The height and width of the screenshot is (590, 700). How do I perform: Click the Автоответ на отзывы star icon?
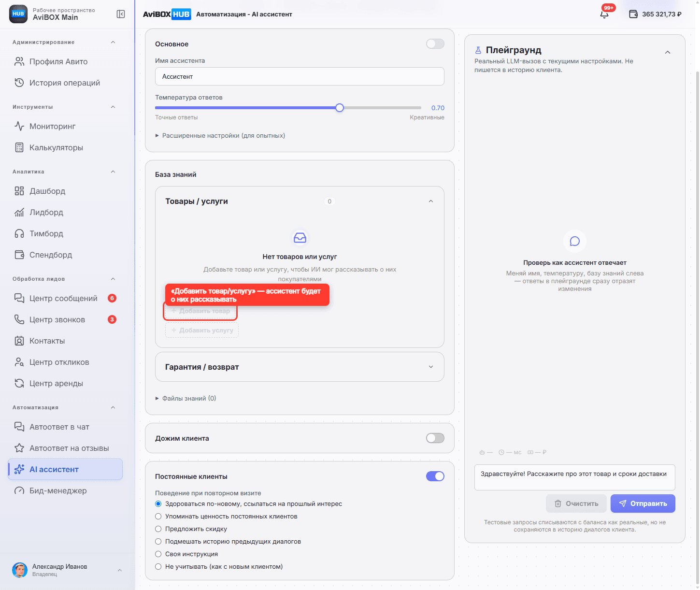[19, 448]
